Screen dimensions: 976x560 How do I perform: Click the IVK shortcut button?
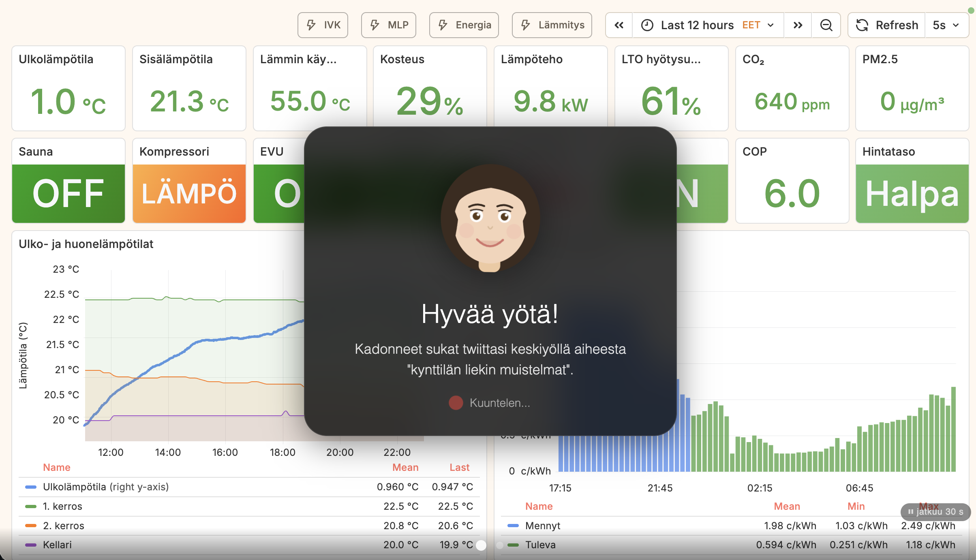pyautogui.click(x=323, y=25)
